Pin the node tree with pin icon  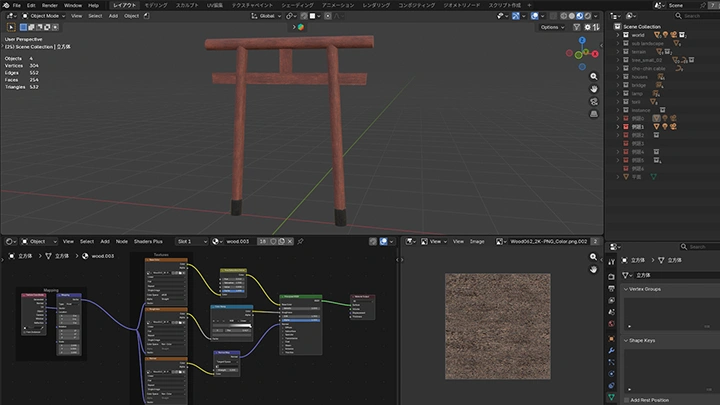[301, 241]
